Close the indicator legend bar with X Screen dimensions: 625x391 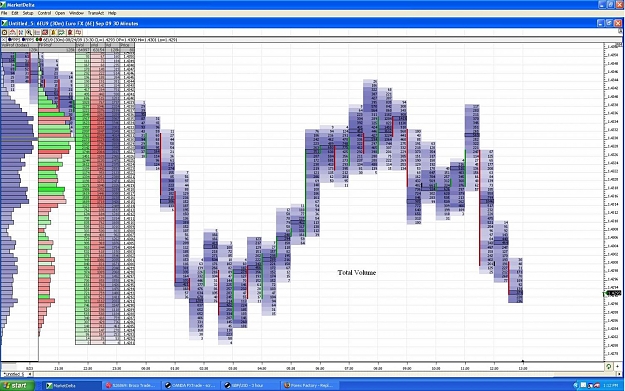4,39
